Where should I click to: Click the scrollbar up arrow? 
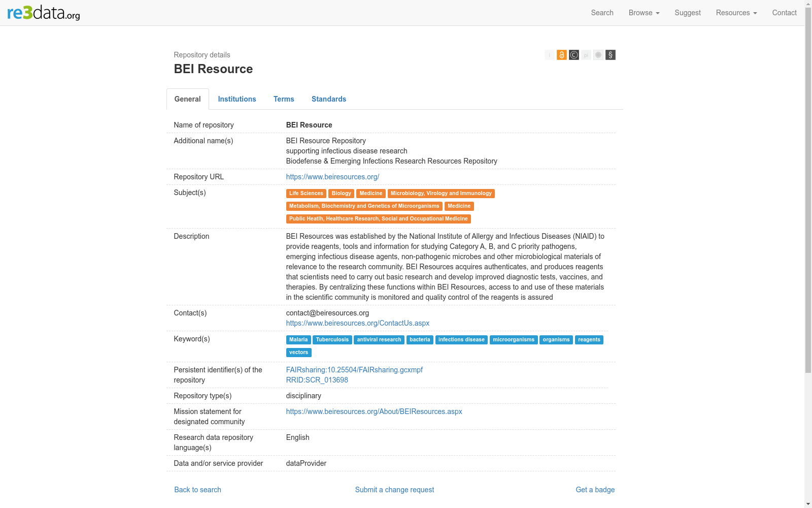click(808, 4)
